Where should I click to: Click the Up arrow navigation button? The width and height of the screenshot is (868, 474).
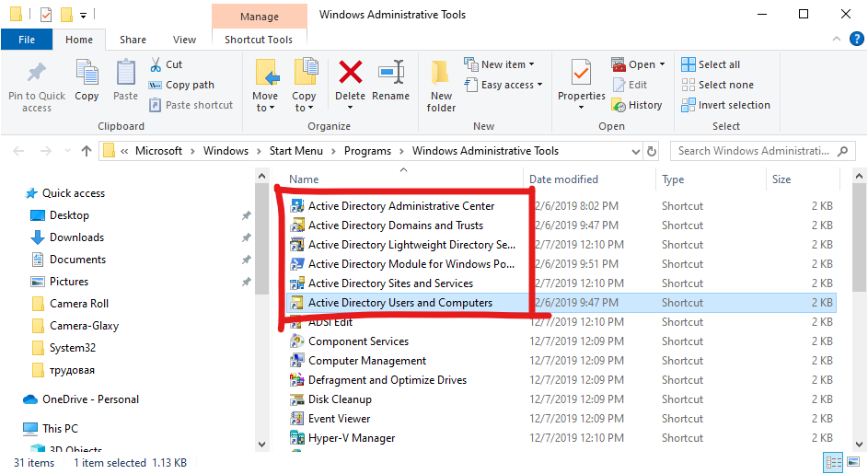pyautogui.click(x=87, y=151)
